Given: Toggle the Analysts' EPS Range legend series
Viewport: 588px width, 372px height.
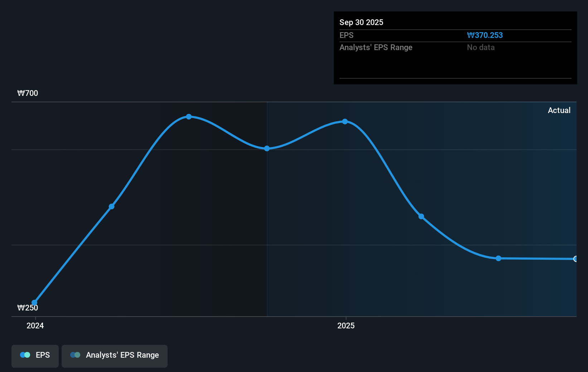Looking at the screenshot, I should (x=115, y=356).
